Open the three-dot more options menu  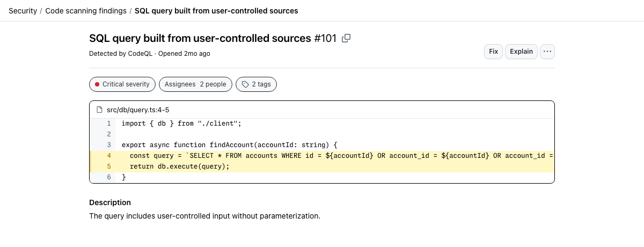point(547,52)
